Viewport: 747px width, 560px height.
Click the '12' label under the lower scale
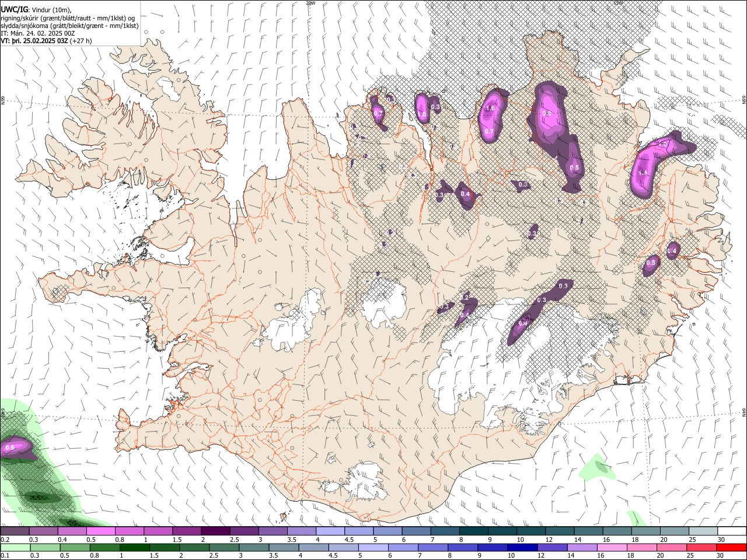click(x=540, y=555)
